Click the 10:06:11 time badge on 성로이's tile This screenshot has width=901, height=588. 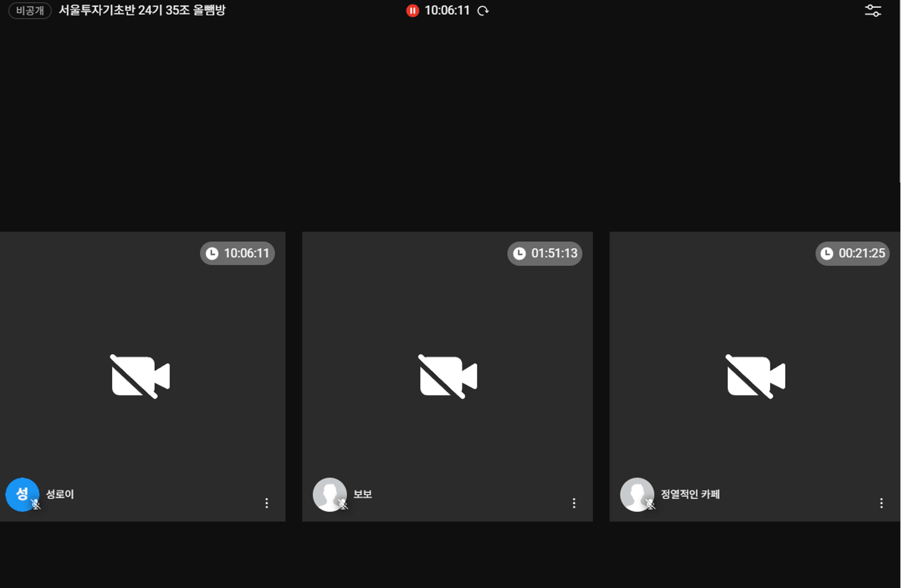pyautogui.click(x=237, y=253)
